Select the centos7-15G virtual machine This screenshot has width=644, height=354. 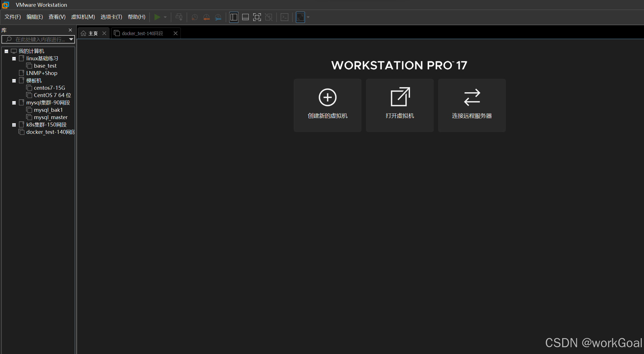[50, 88]
